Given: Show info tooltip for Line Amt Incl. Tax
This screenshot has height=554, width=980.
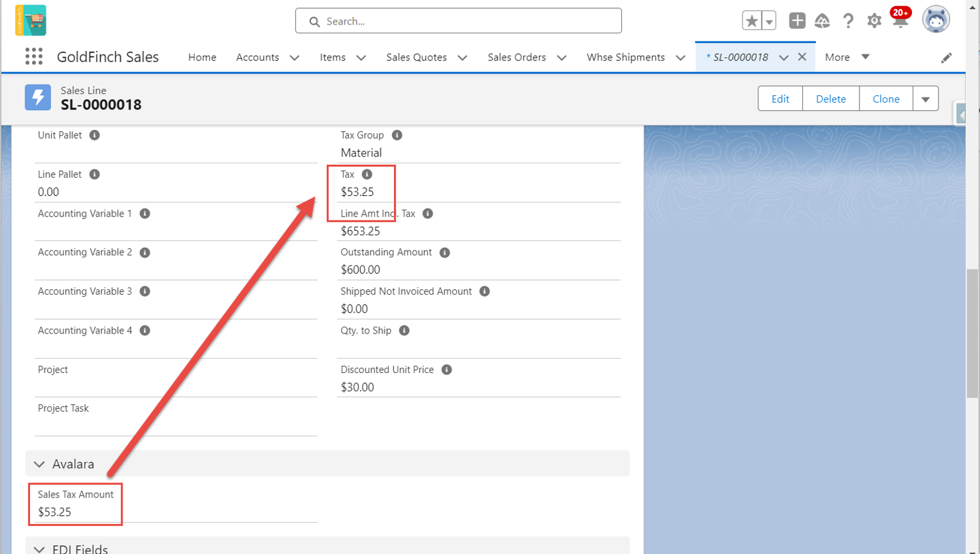Looking at the screenshot, I should pos(427,213).
